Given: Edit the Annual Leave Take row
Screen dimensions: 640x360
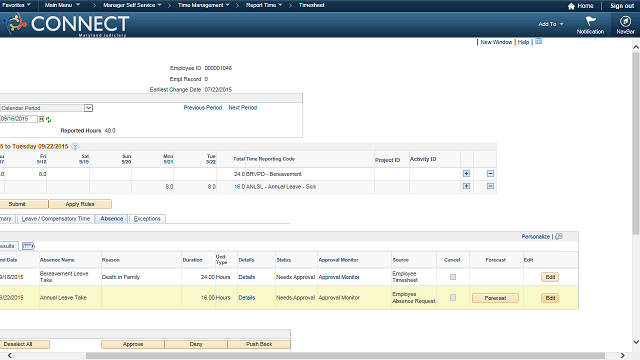Looking at the screenshot, I should [550, 298].
